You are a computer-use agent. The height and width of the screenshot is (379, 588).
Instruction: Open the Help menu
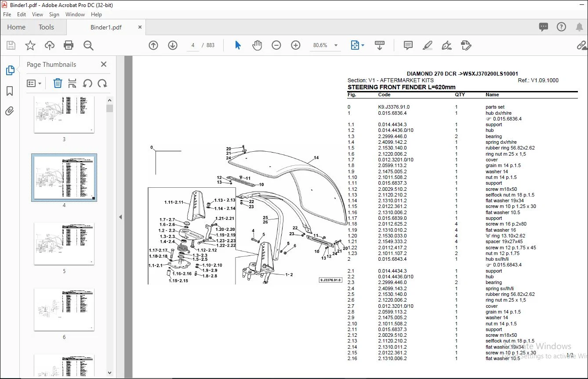coord(96,15)
